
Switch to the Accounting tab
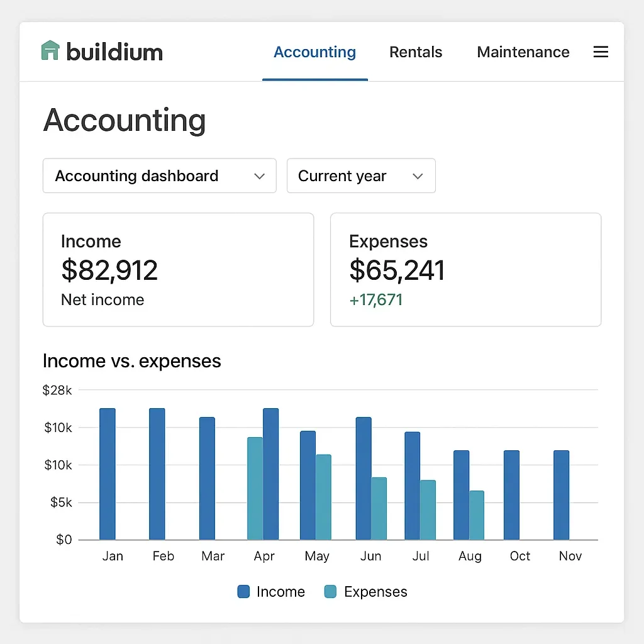pos(314,52)
